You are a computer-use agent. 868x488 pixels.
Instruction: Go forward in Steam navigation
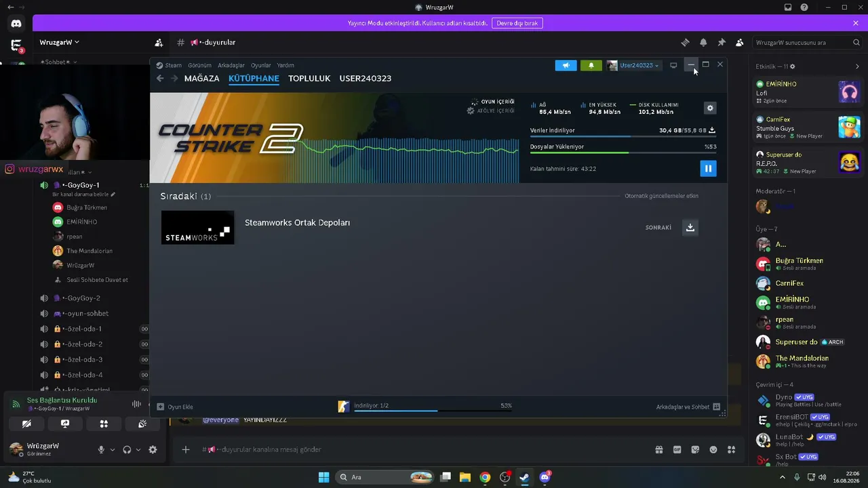[174, 79]
